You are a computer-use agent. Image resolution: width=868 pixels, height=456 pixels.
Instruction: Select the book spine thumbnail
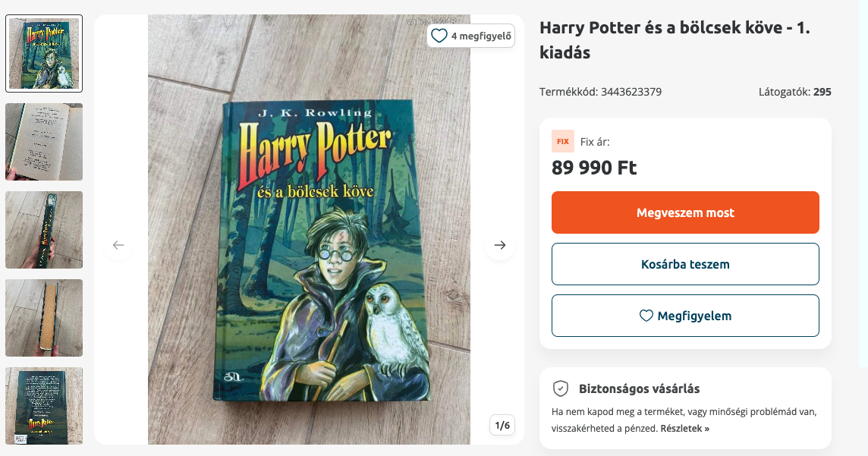(x=44, y=230)
